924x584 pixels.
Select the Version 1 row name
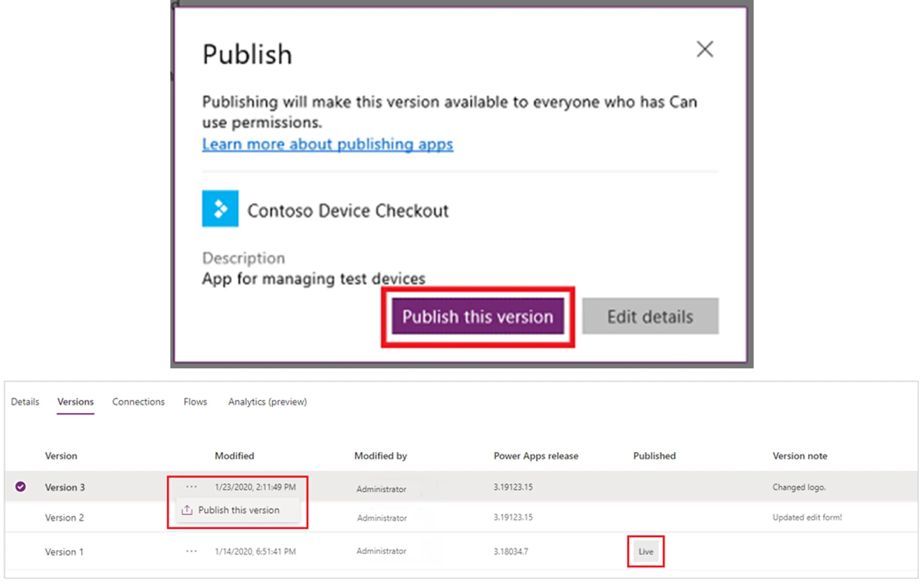tap(65, 552)
